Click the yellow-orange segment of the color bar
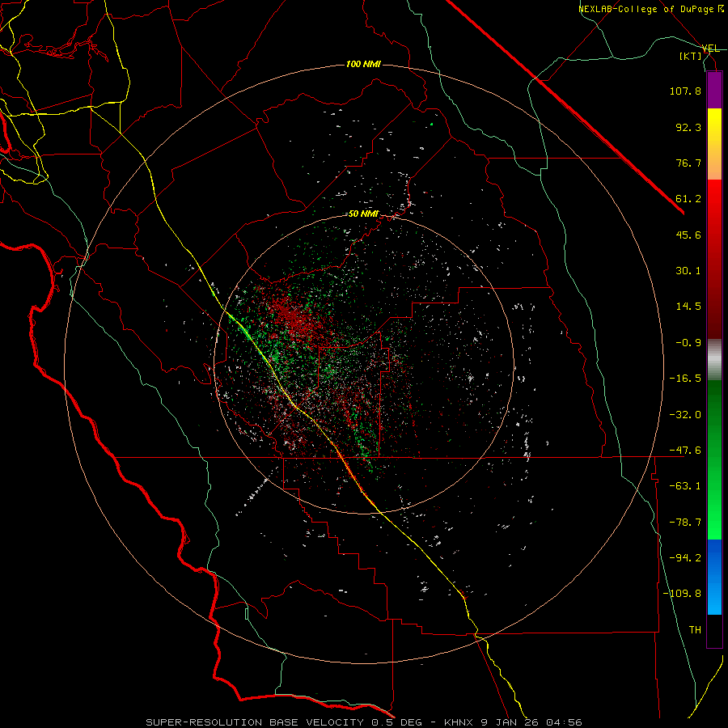 tap(714, 144)
